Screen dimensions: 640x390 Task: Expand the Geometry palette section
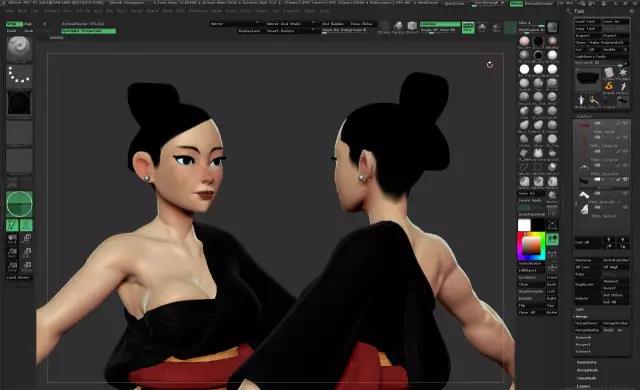point(587,363)
